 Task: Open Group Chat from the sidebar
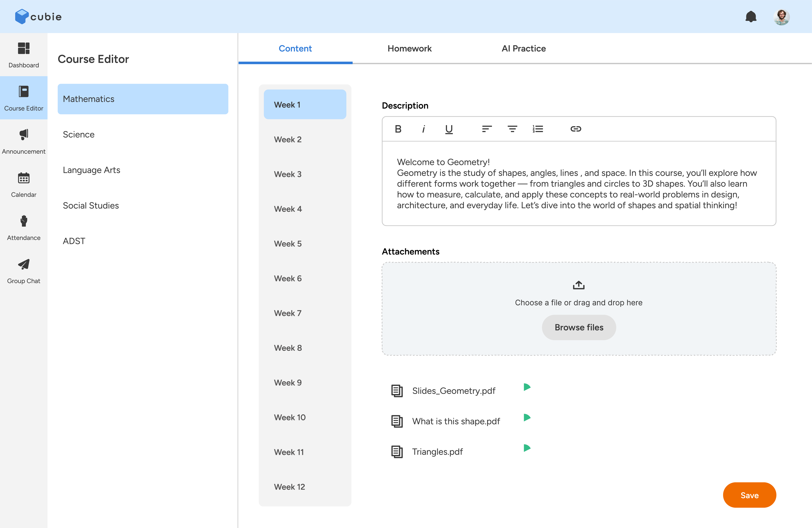(24, 271)
